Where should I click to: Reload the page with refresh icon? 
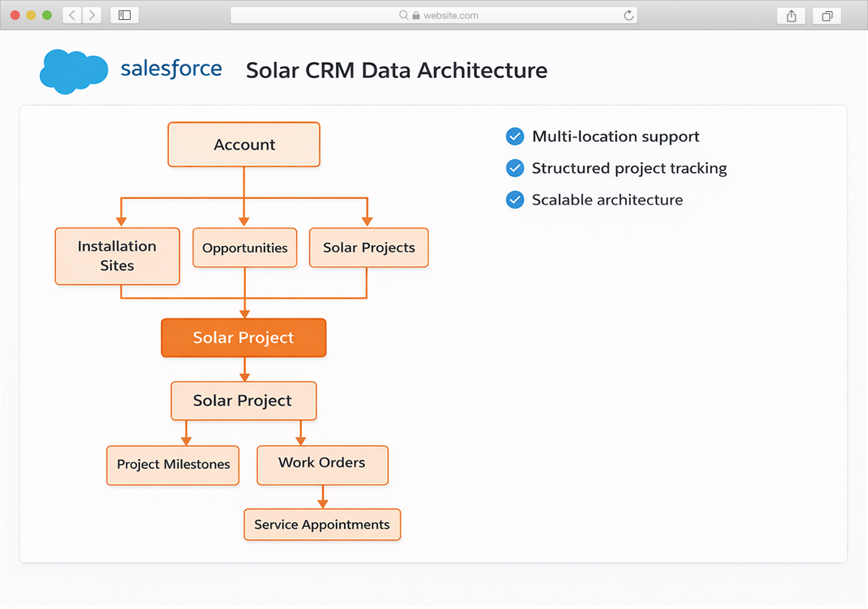pyautogui.click(x=628, y=15)
